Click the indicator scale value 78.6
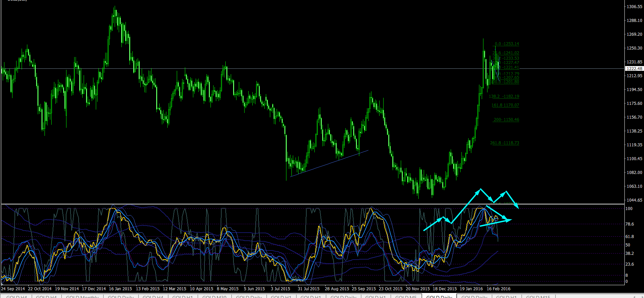Viewport: 644px width, 298px height. [629, 224]
